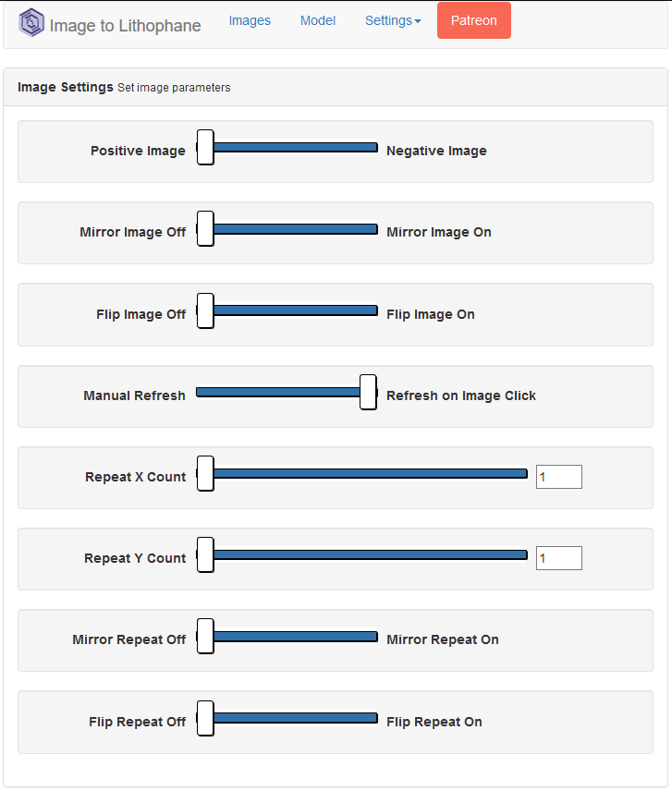Image resolution: width=672 pixels, height=791 pixels.
Task: Click the Image to Lithophane logo icon
Action: click(x=31, y=23)
